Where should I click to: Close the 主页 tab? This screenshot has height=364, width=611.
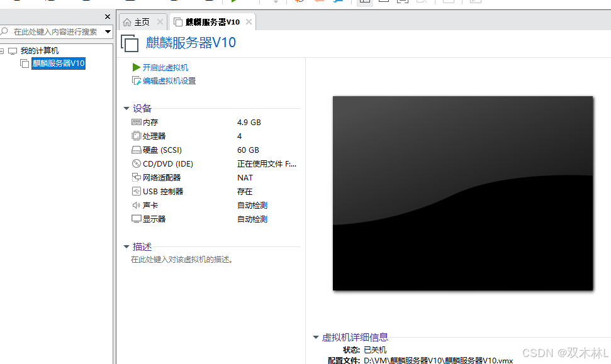(160, 22)
